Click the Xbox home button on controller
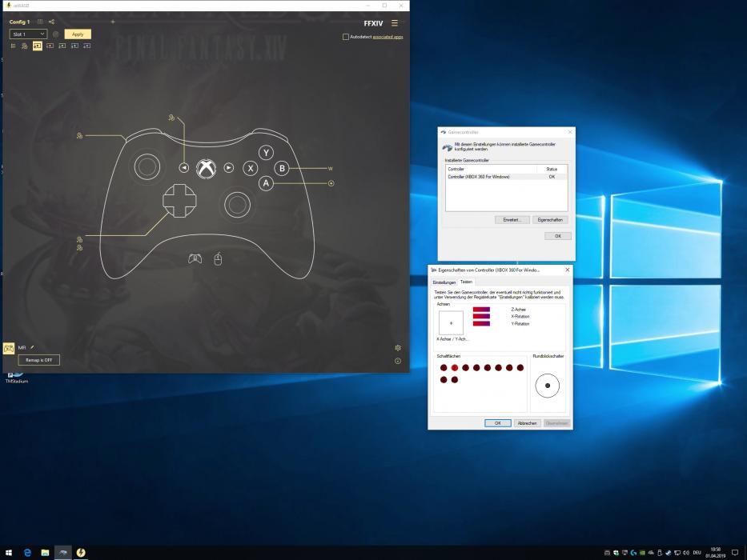 click(x=207, y=168)
